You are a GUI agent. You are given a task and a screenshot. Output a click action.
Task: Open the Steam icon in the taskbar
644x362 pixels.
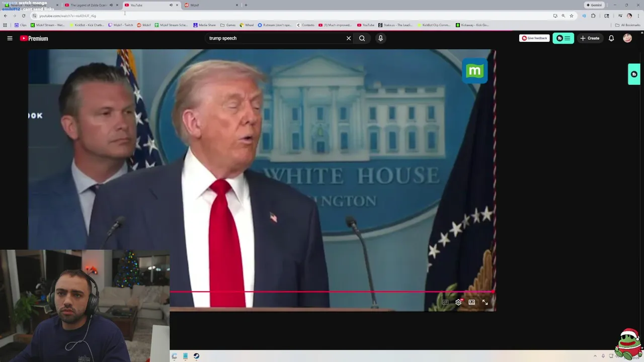point(196,356)
